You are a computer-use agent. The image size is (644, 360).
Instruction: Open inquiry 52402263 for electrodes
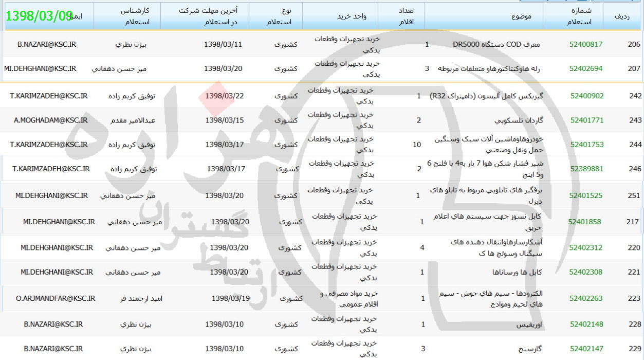586,298
